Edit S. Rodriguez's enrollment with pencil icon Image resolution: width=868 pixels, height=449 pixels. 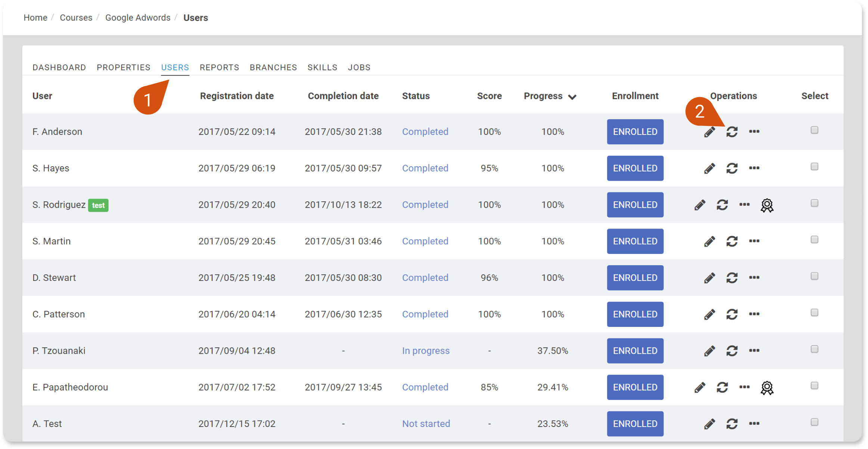point(700,205)
